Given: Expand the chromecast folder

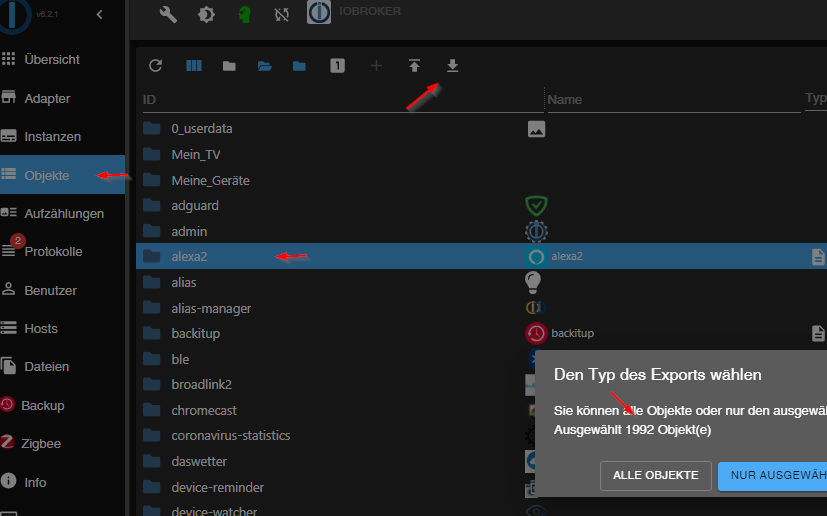Looking at the screenshot, I should (x=152, y=410).
